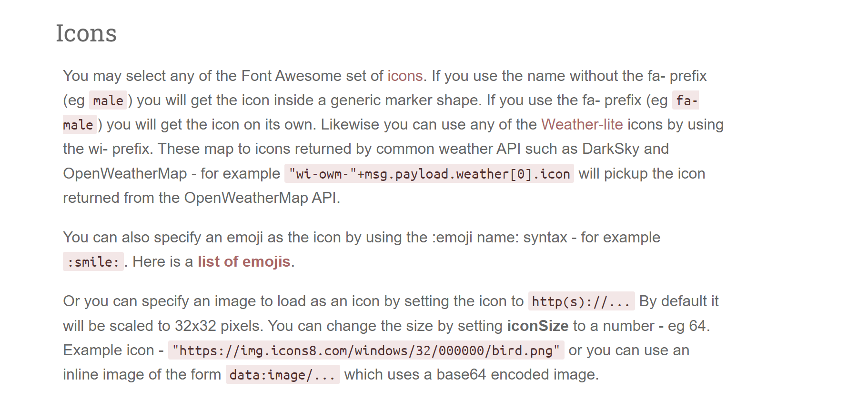
Task: Click the data:image/... code snippet
Action: 283,375
